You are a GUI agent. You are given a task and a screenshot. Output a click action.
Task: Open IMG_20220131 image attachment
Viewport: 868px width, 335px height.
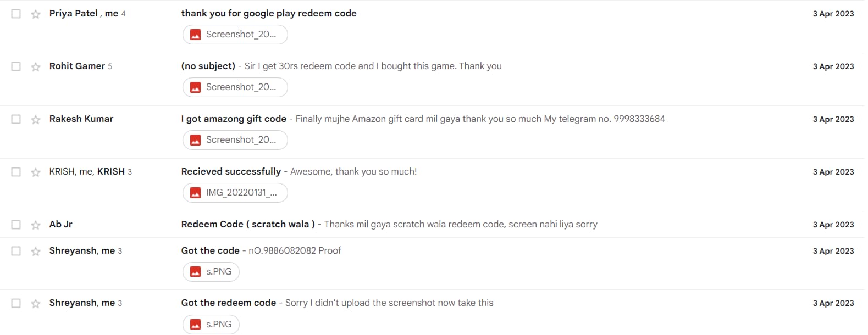(x=235, y=193)
